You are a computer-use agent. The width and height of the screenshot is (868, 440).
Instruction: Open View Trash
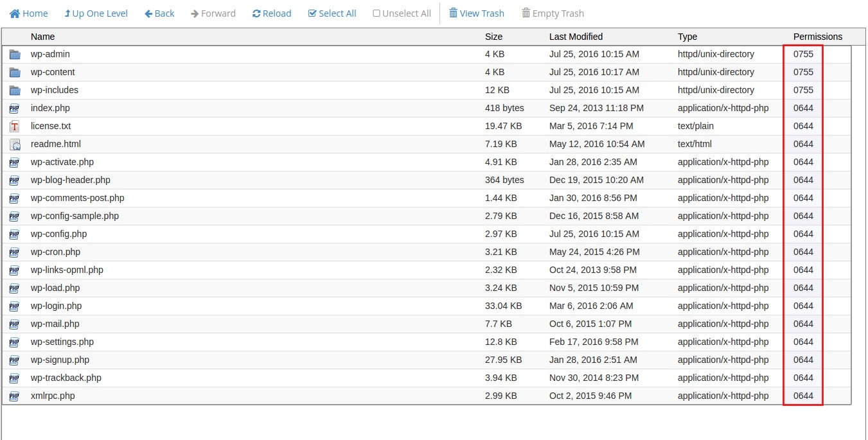click(476, 13)
